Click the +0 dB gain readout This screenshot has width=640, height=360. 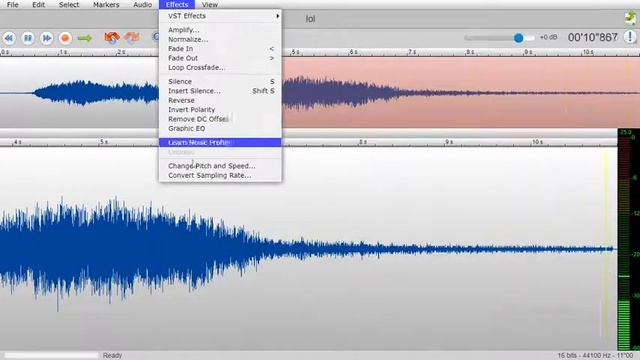point(548,37)
